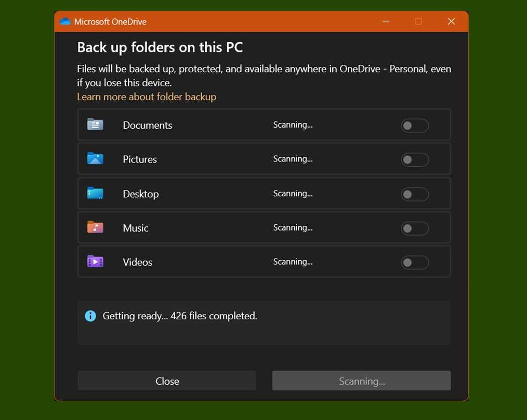This screenshot has width=527, height=420.
Task: Click the Music folder icon
Action: (x=95, y=227)
